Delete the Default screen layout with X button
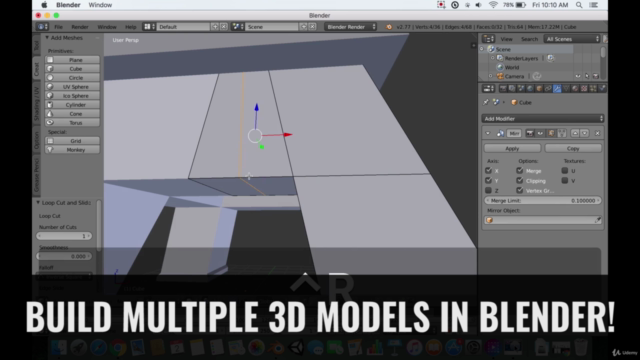The height and width of the screenshot is (360, 640). (x=224, y=27)
